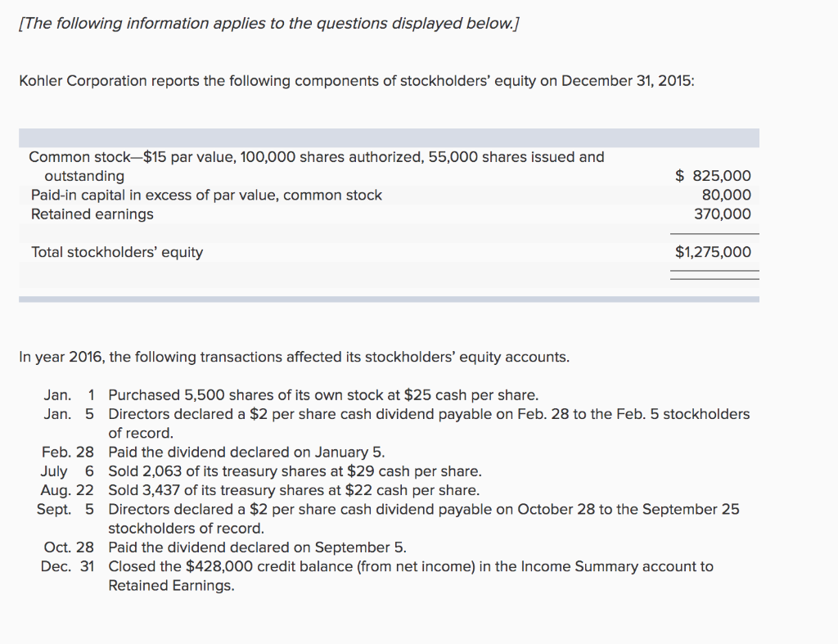Click the Total stockholders' equity label

click(x=117, y=252)
